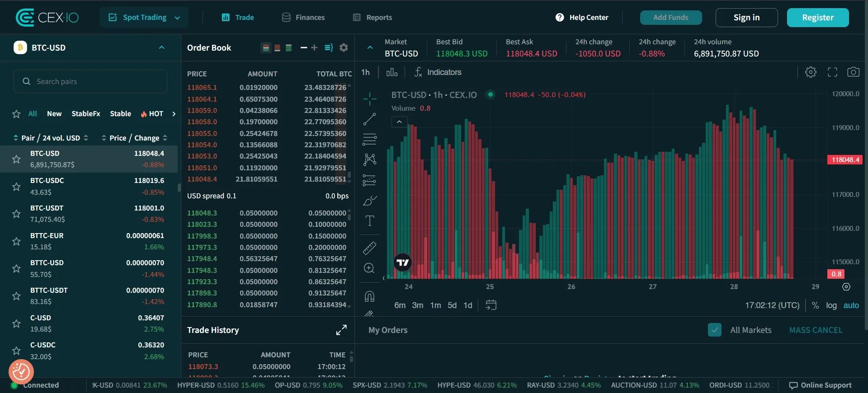
Task: Enter fullscreen chart mode
Action: [832, 72]
